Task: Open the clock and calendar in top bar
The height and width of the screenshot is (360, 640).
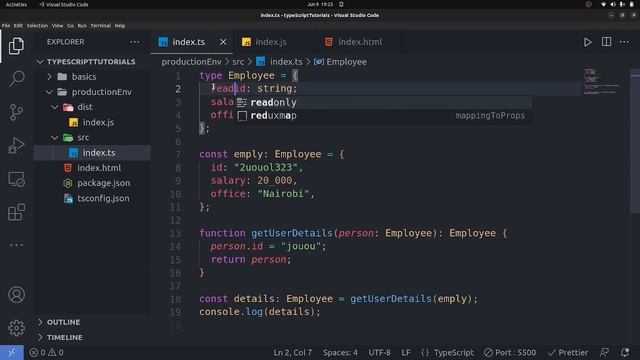Action: (320, 4)
